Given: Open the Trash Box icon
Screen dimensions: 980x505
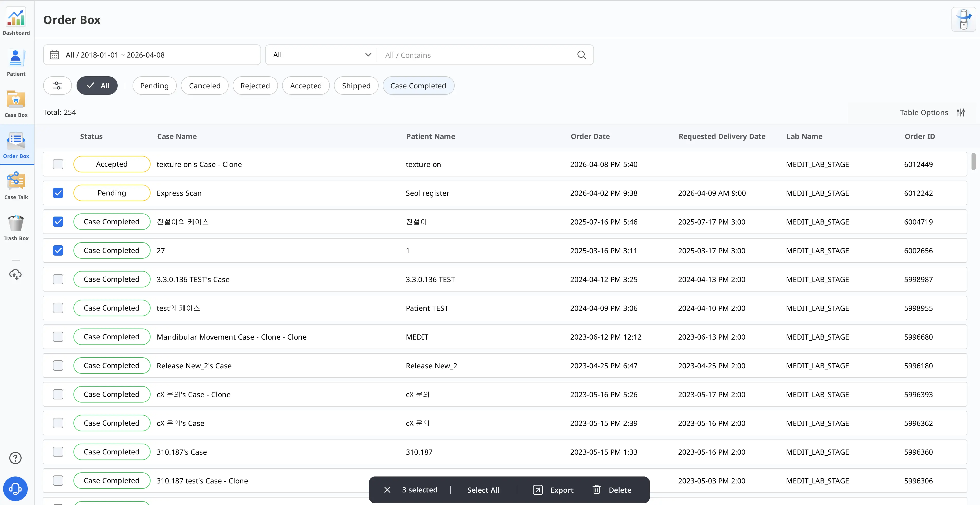Looking at the screenshot, I should coord(16,223).
